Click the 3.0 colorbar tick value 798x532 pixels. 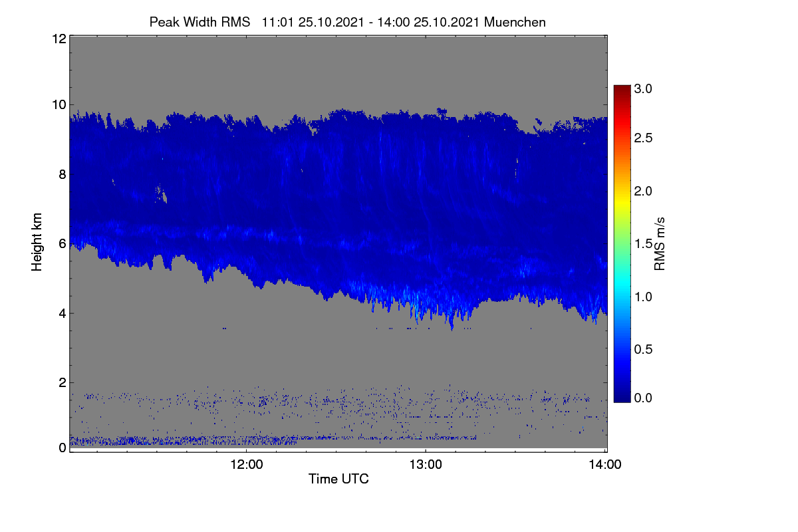coord(643,88)
